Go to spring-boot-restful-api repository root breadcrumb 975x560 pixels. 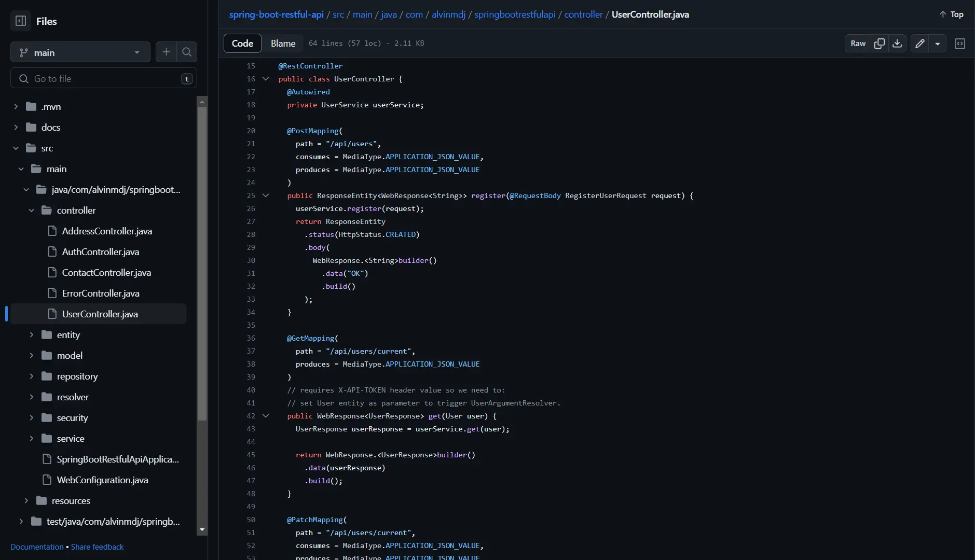276,15
